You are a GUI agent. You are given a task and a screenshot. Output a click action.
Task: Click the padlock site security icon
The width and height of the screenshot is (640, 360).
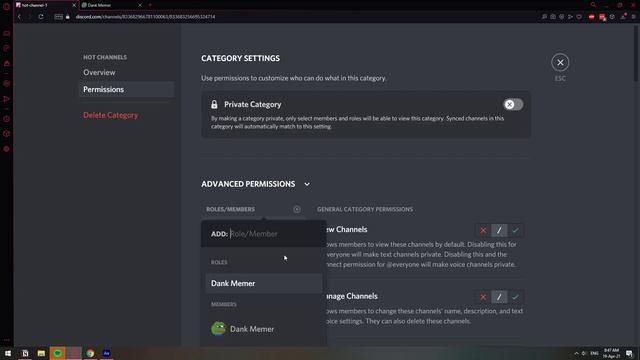[68, 17]
